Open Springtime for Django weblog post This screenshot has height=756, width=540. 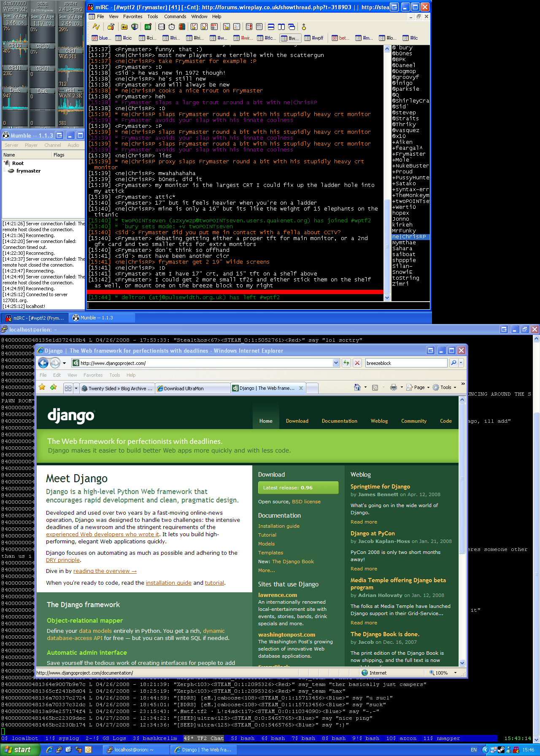click(380, 486)
